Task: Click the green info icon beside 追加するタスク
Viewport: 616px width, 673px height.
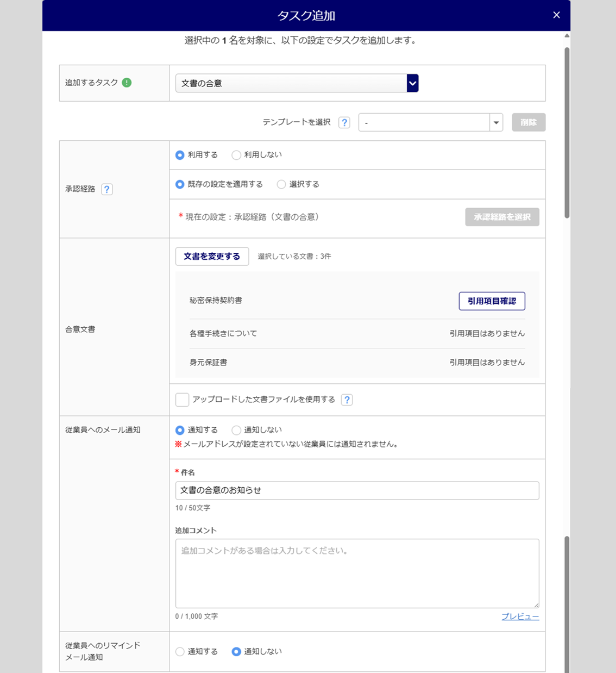Action: tap(127, 83)
